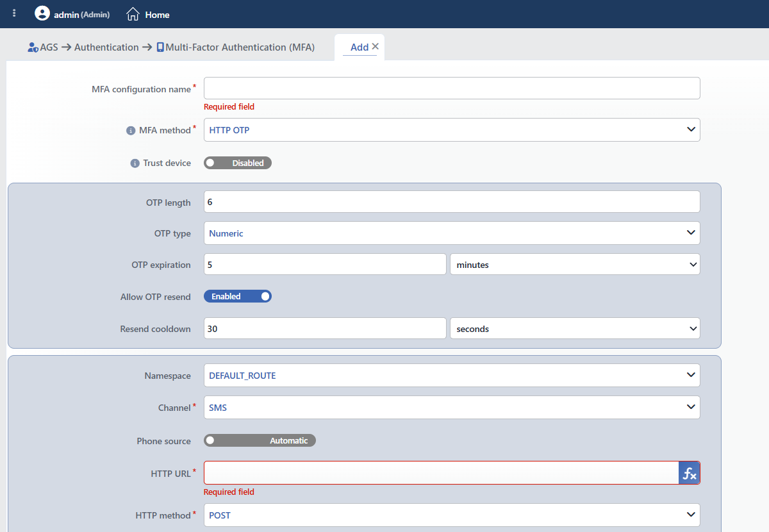Image resolution: width=769 pixels, height=532 pixels.
Task: Disable the Allow OTP resend toggle
Action: (238, 296)
